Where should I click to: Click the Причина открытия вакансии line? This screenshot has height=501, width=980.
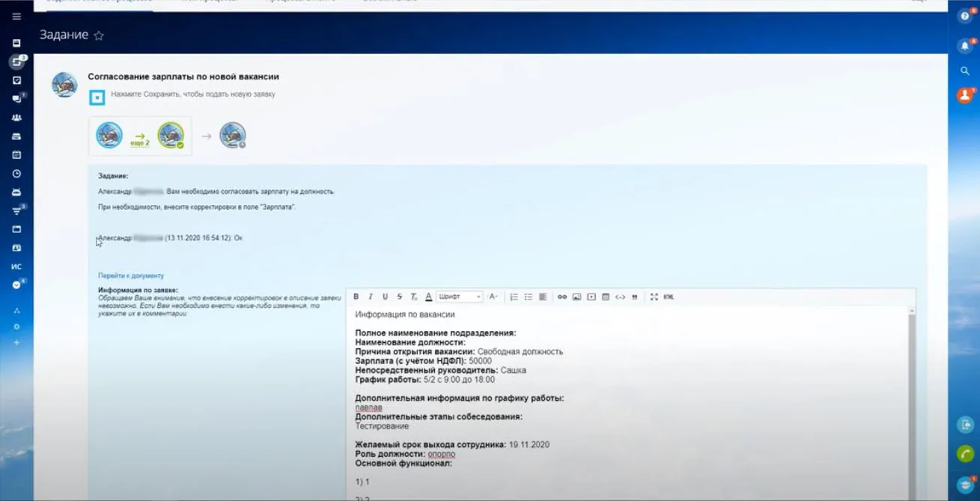pyautogui.click(x=459, y=351)
